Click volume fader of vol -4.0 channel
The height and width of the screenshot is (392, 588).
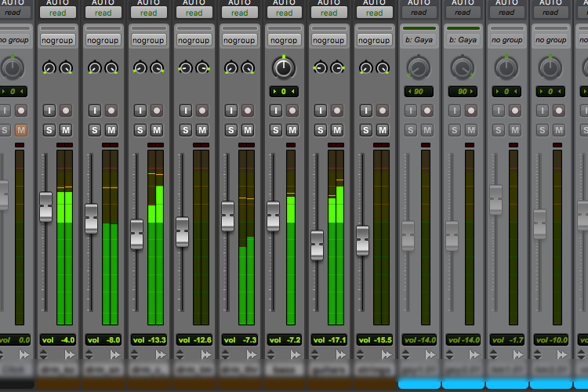pos(45,207)
